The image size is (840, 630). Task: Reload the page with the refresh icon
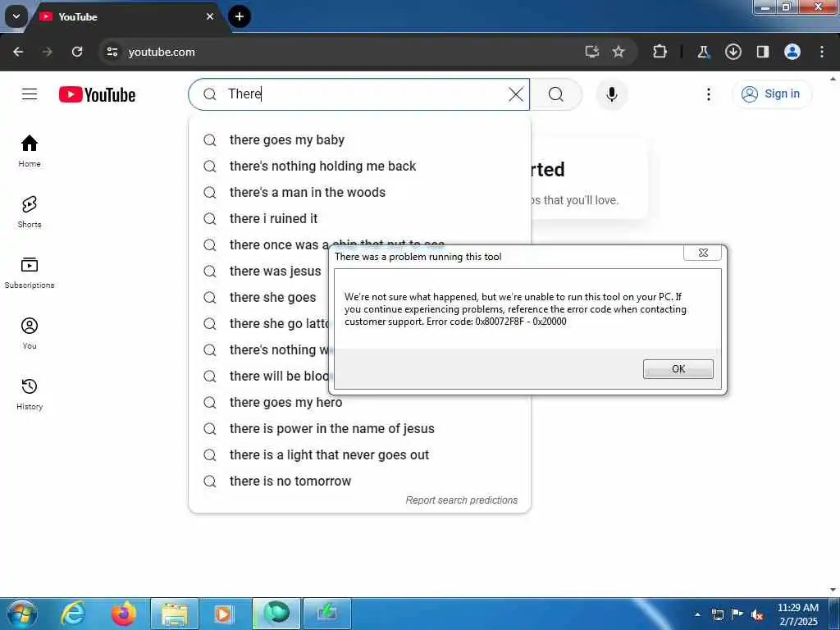pyautogui.click(x=77, y=52)
